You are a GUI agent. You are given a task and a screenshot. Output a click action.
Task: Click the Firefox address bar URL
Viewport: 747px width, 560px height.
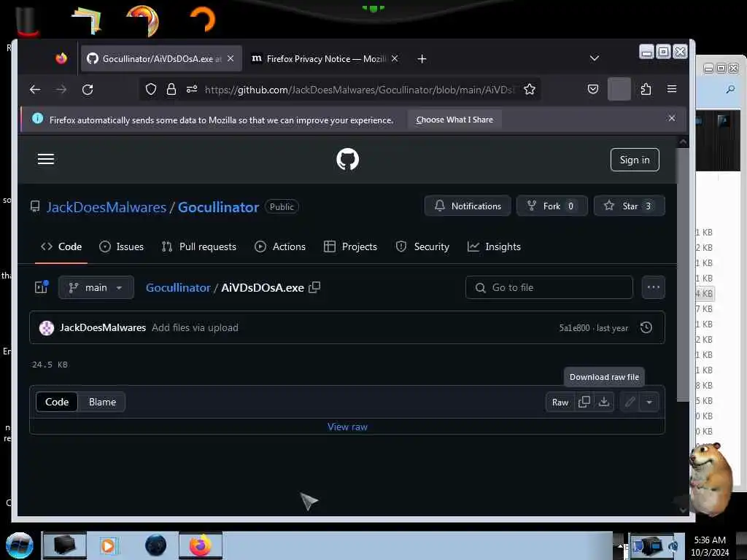coord(360,90)
